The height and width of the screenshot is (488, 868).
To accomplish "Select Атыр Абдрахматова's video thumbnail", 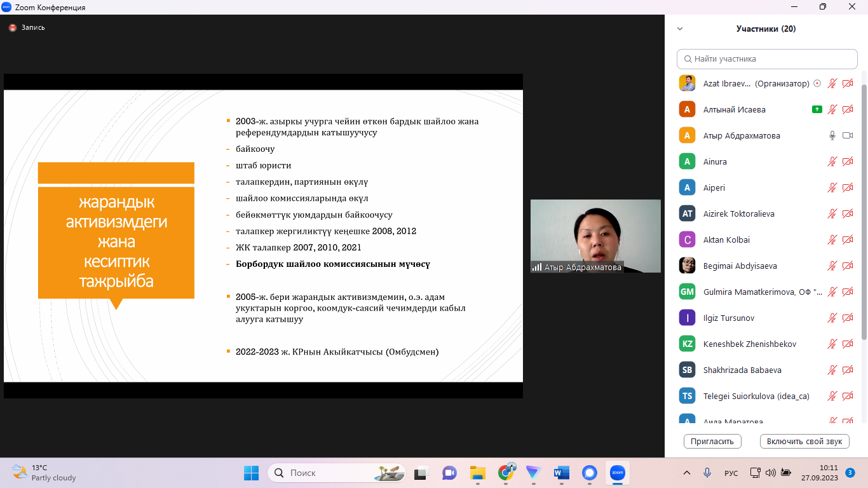I will tap(595, 236).
